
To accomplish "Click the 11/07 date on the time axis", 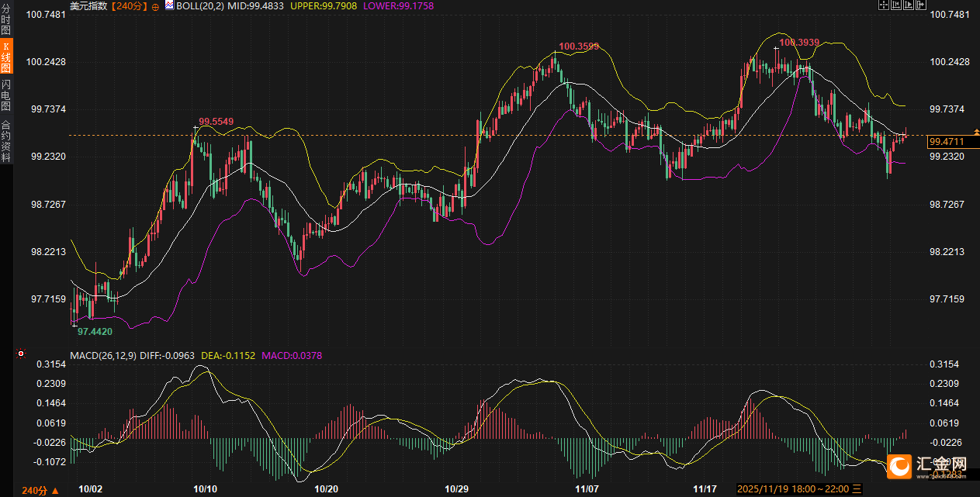I will click(587, 489).
